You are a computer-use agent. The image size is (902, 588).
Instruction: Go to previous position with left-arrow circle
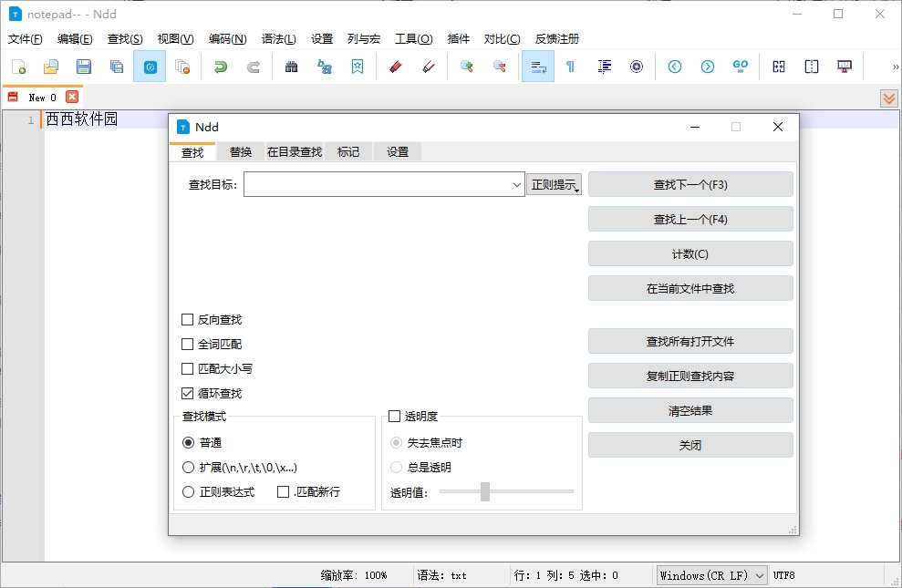tap(675, 67)
